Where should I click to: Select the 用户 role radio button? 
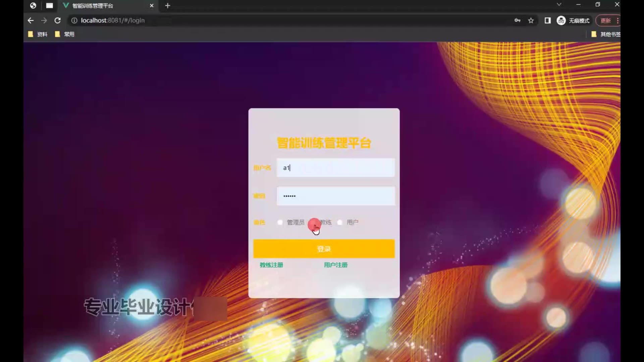click(340, 222)
